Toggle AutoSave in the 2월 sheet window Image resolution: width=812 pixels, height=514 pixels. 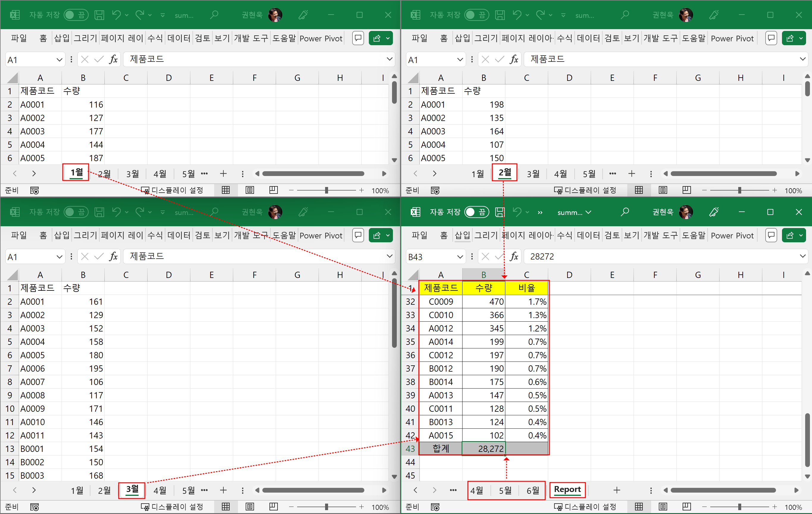click(x=476, y=15)
